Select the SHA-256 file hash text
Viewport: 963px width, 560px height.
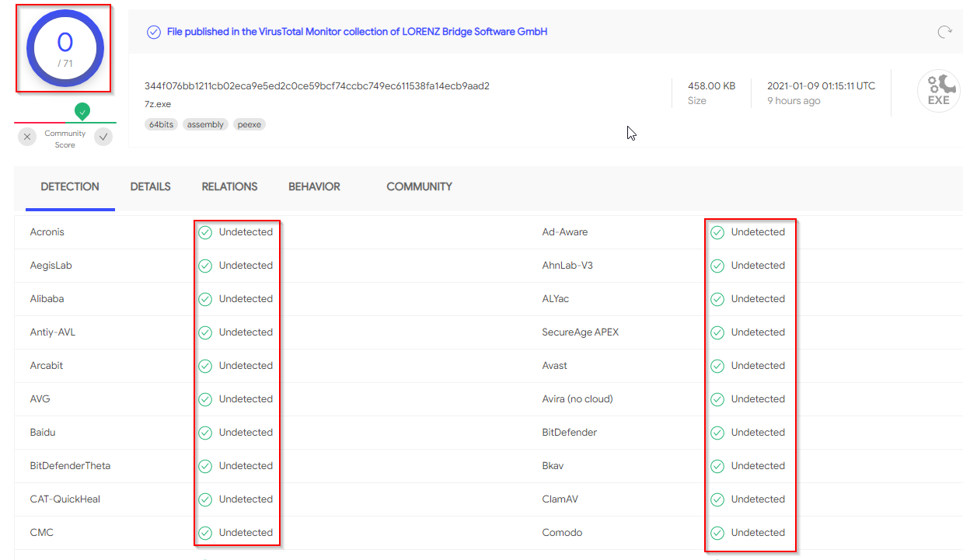pyautogui.click(x=317, y=86)
